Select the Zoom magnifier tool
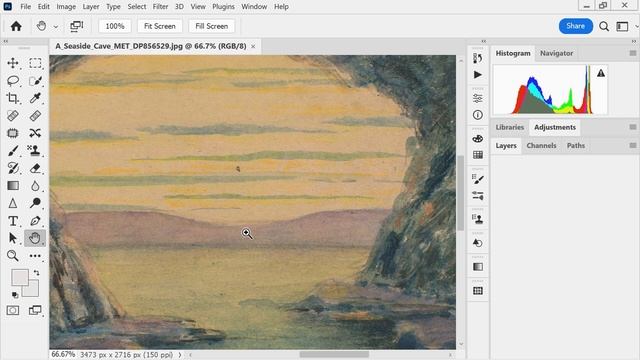Image resolution: width=640 pixels, height=360 pixels. (13, 256)
